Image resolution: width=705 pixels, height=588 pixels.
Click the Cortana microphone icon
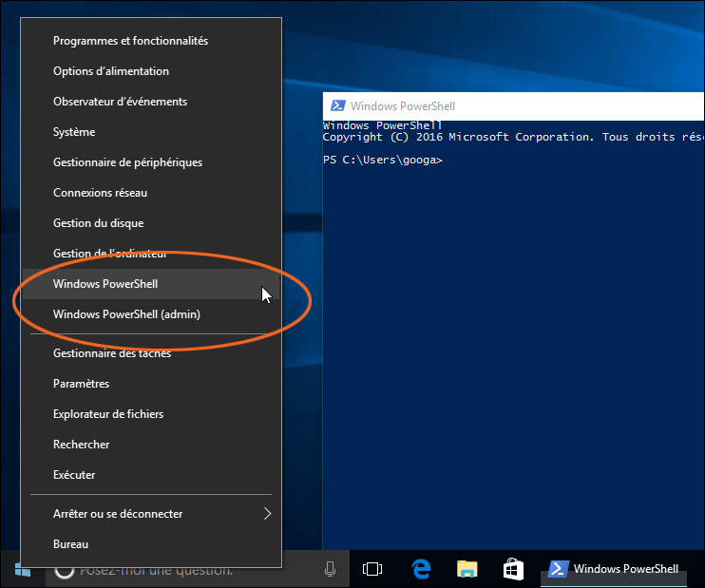[x=330, y=569]
